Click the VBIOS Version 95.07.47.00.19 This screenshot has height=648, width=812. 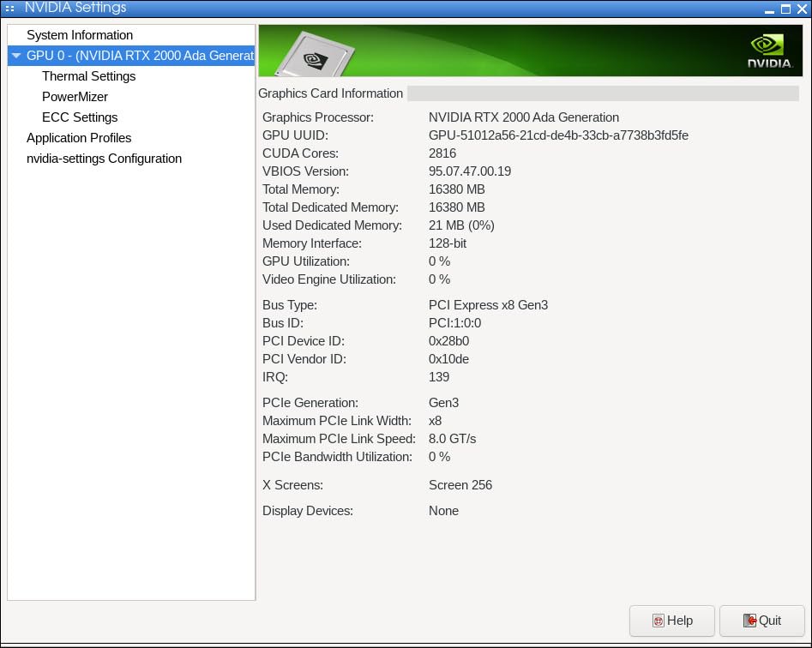click(x=470, y=171)
